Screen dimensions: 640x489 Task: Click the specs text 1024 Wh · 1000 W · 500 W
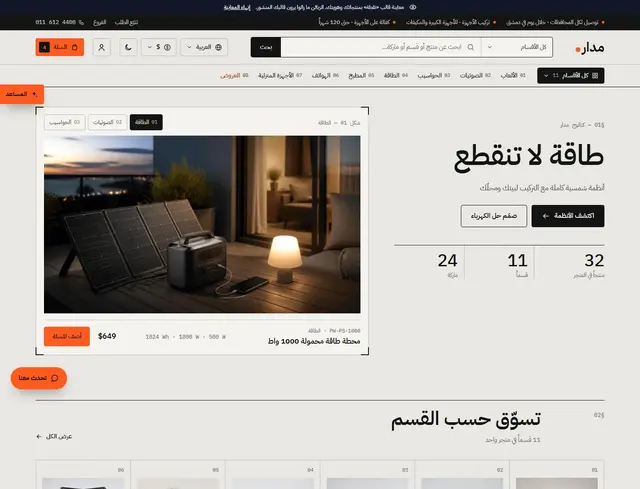coord(186,337)
